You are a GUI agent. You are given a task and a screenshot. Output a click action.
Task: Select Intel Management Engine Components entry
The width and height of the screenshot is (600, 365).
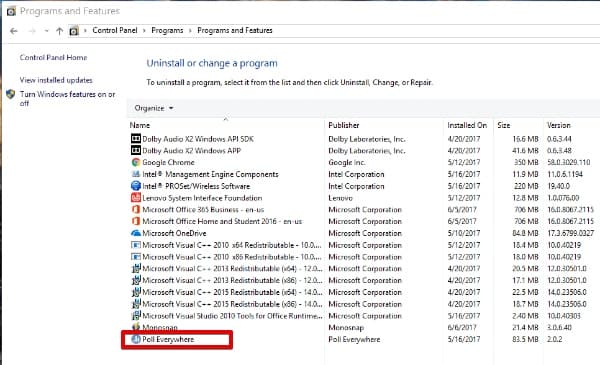pos(210,174)
